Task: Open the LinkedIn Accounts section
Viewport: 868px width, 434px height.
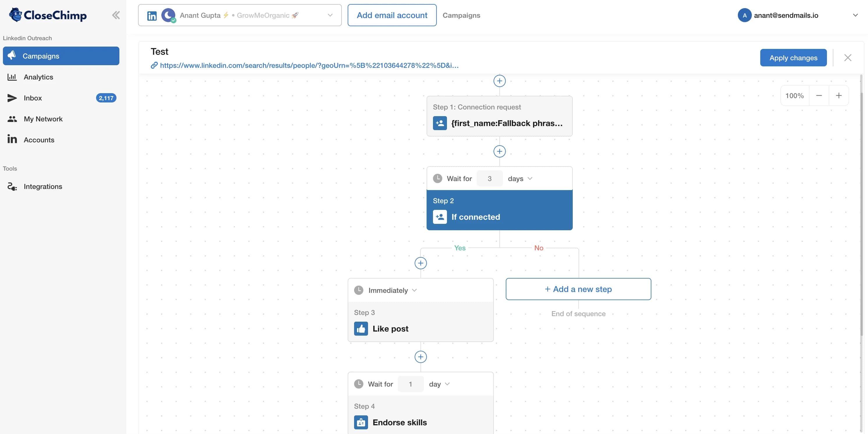Action: point(39,139)
